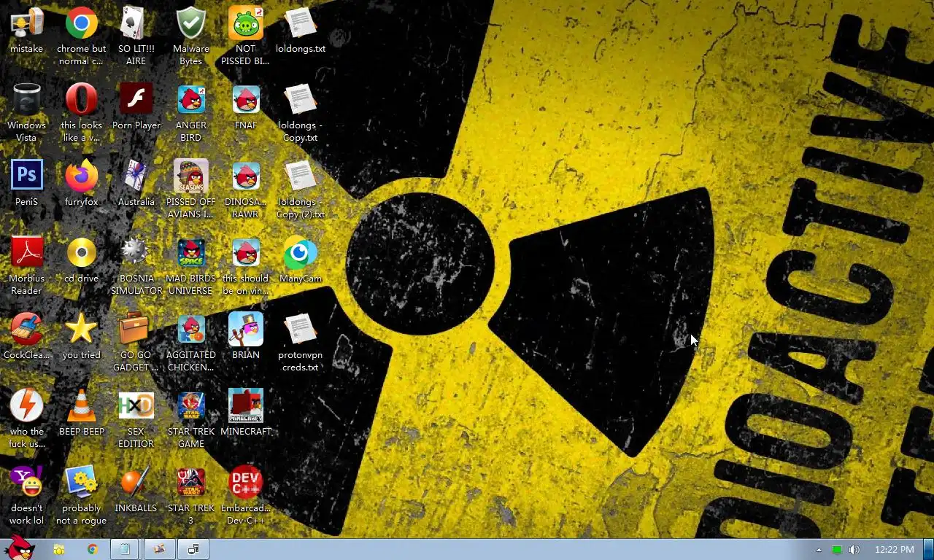
Task: Open the folder icon in the taskbar
Action: pos(59,549)
